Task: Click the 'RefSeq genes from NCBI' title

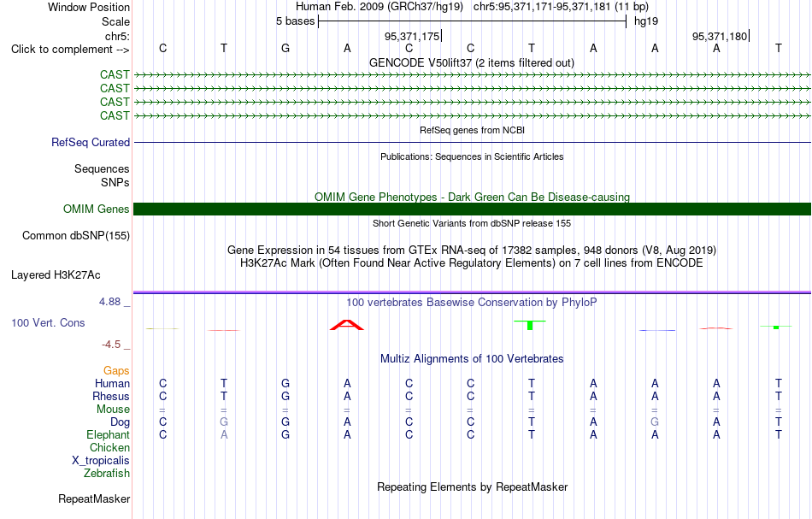Action: (473, 131)
